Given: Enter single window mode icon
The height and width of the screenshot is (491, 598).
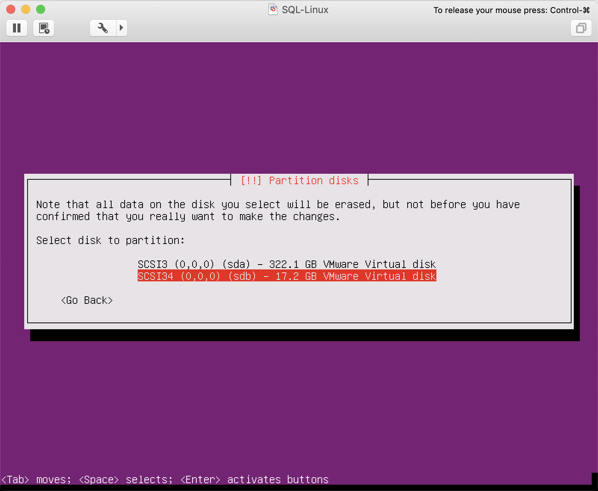Looking at the screenshot, I should click(x=581, y=28).
